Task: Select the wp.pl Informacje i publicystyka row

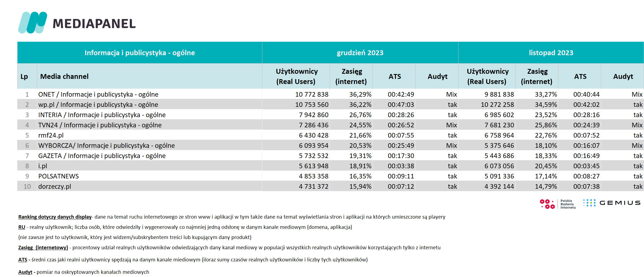Action: [x=330, y=104]
